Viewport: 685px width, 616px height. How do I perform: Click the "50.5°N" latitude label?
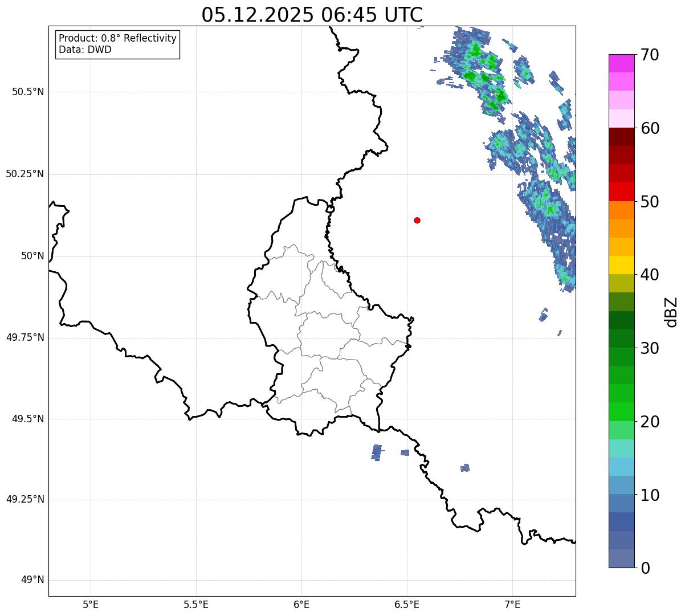28,92
